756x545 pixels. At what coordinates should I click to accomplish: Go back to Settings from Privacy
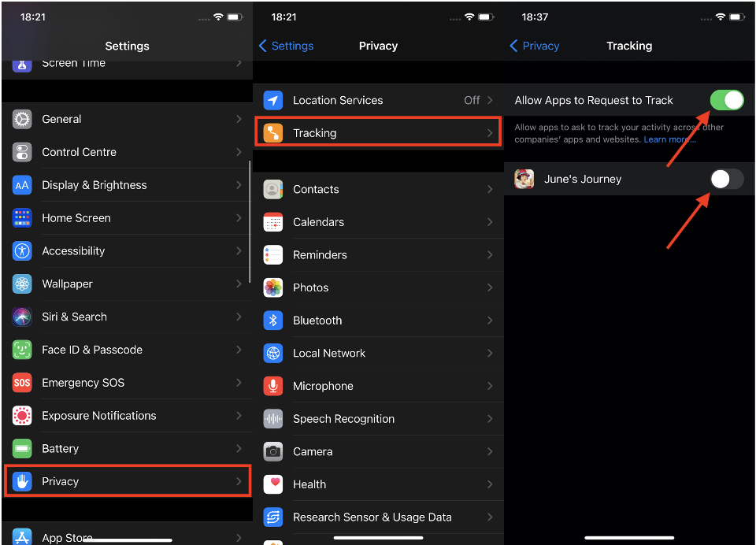[286, 46]
